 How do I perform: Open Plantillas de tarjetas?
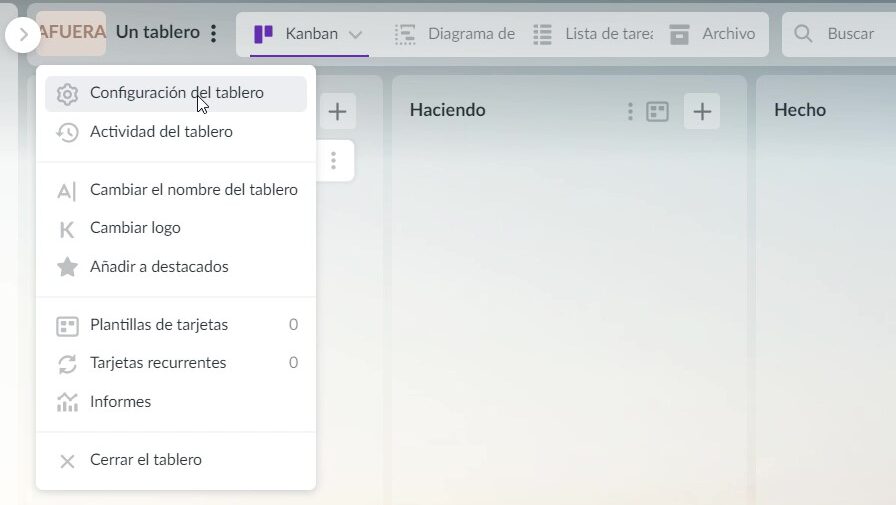coord(176,325)
